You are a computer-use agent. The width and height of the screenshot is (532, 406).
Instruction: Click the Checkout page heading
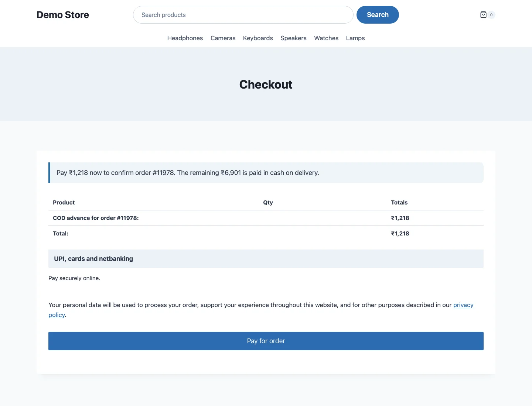pyautogui.click(x=266, y=85)
